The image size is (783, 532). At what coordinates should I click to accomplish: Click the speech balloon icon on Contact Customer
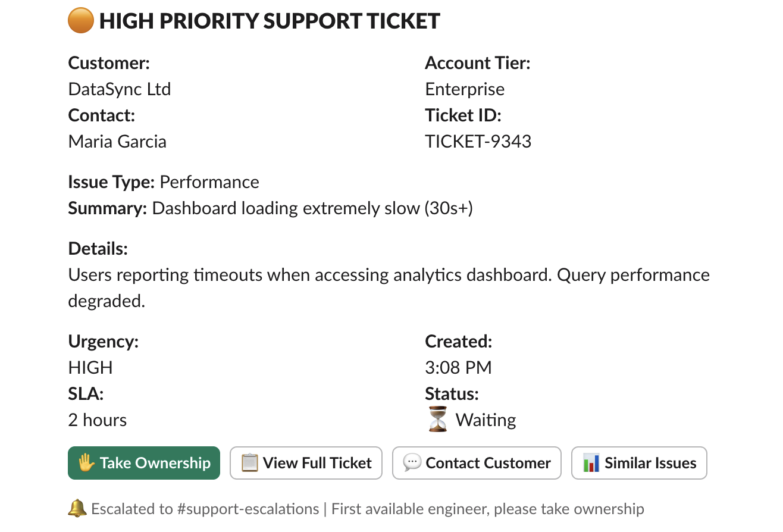tap(412, 462)
